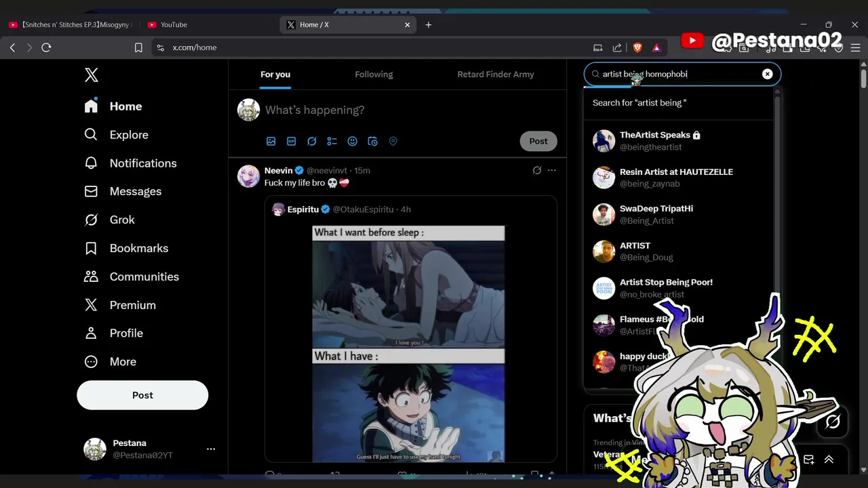Expand the messages drawer with the double chevron
Viewport: 868px width, 488px height.
coord(829,460)
